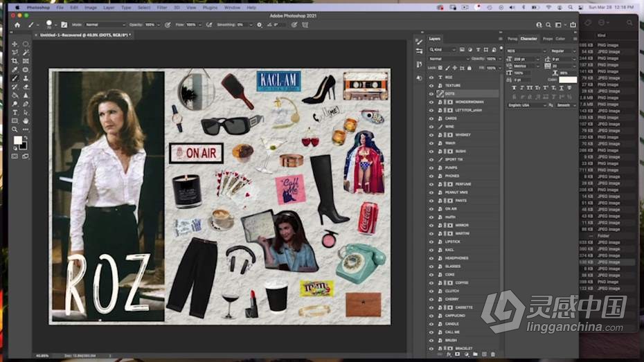The width and height of the screenshot is (644, 362).
Task: Open the Filter menu
Action: coord(162,8)
